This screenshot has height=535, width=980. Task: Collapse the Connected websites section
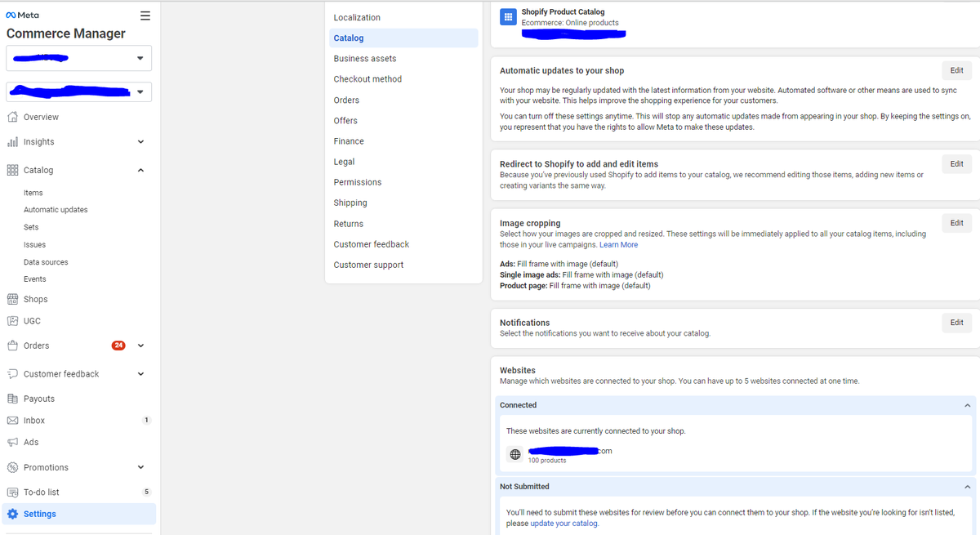[x=967, y=405]
